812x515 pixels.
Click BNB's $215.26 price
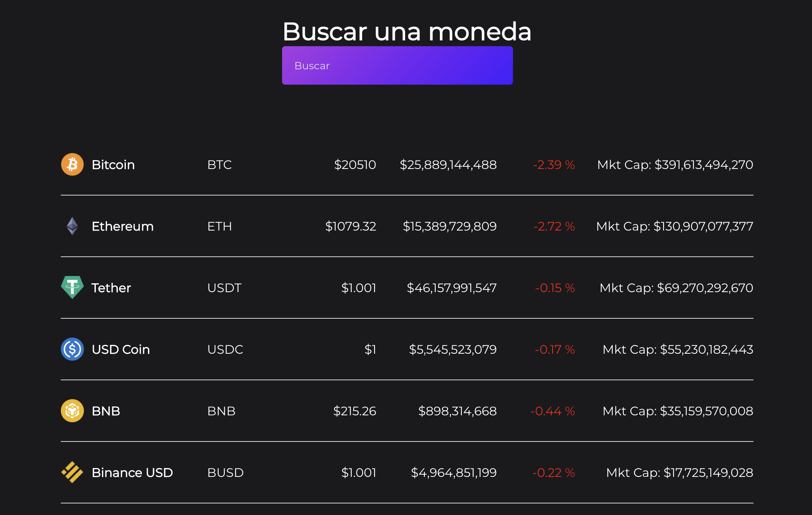[x=354, y=411]
